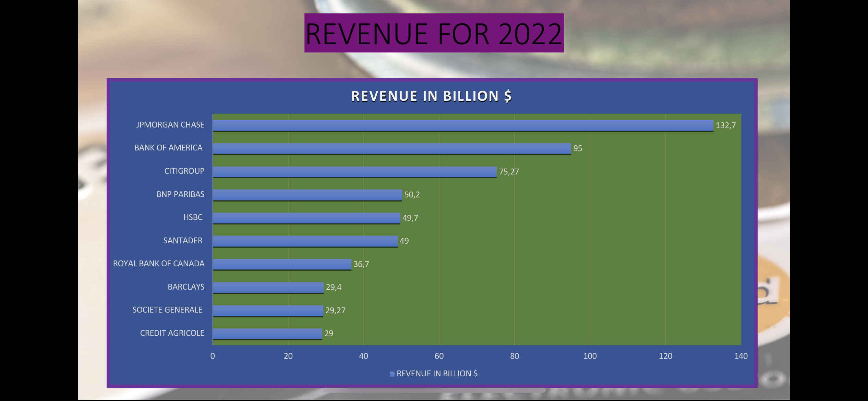Viewport: 868px width, 401px height.
Task: Select the Bank of America bar
Action: click(x=392, y=149)
